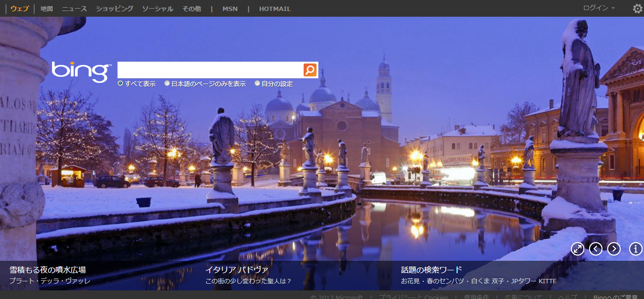Viewport: 644px width, 299px height.
Task: Click the orange search magnifier button
Action: 310,70
